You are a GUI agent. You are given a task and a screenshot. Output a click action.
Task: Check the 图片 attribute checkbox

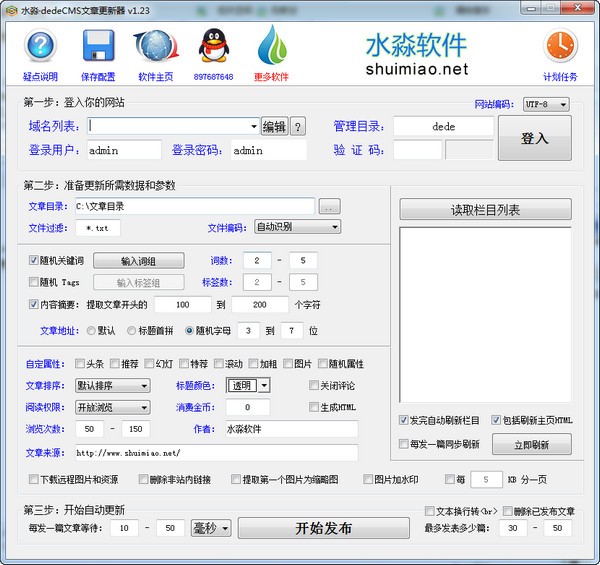[288, 363]
